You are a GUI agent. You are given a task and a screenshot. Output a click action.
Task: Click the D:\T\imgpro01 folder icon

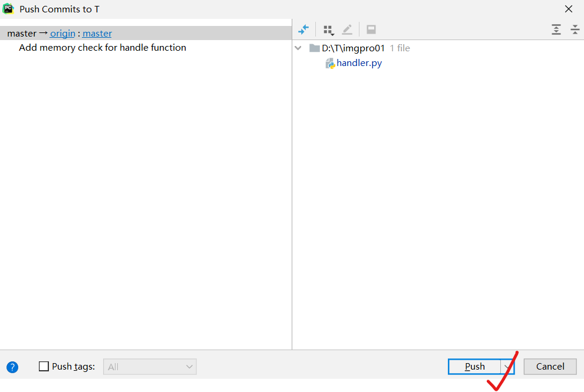coord(314,48)
